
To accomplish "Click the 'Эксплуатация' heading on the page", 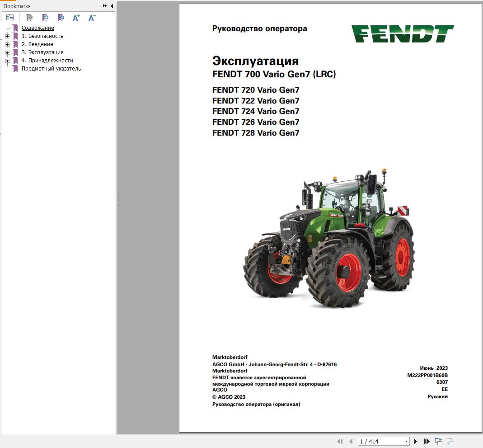I will coord(255,61).
